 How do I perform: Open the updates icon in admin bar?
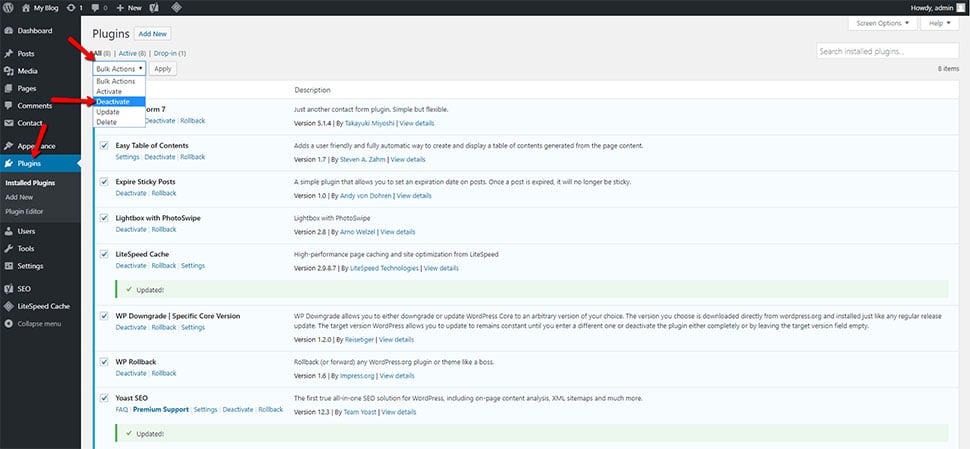tap(71, 8)
